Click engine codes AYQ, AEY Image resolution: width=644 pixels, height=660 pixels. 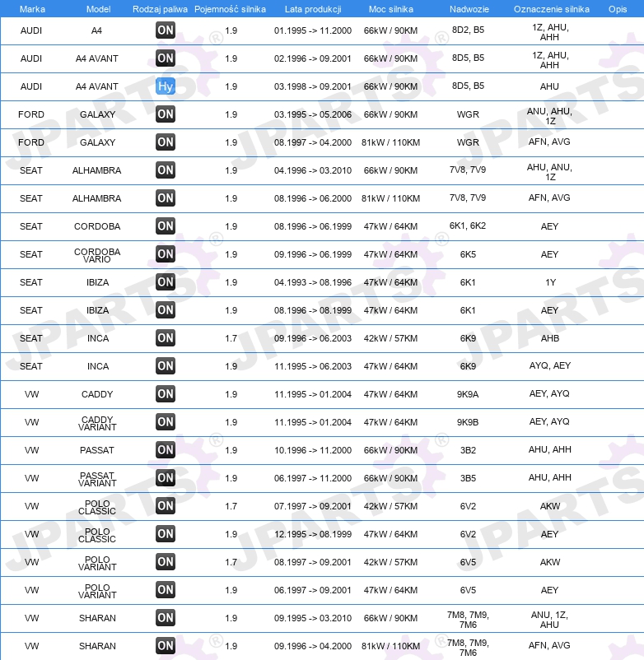coord(550,365)
